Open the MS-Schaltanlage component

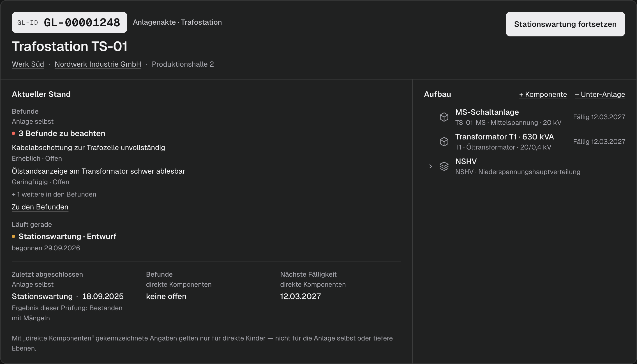[487, 112]
